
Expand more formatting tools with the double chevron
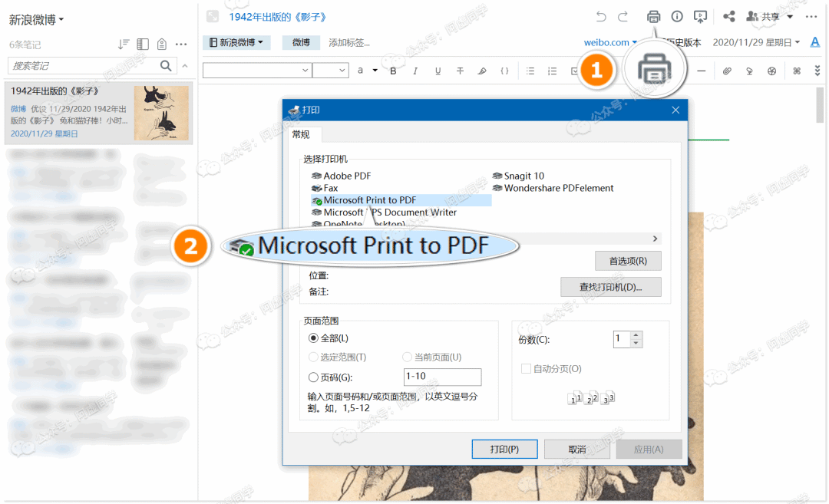point(817,71)
